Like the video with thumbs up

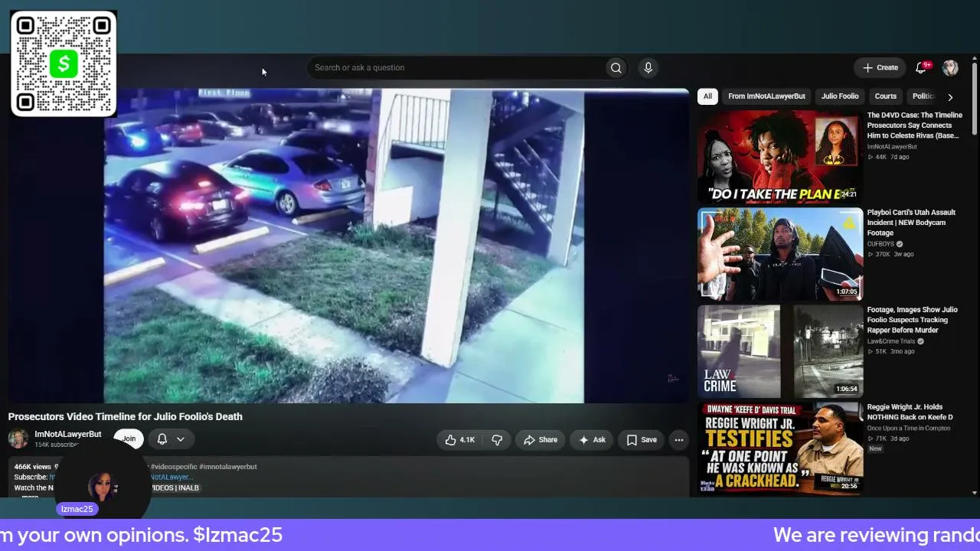(x=459, y=439)
